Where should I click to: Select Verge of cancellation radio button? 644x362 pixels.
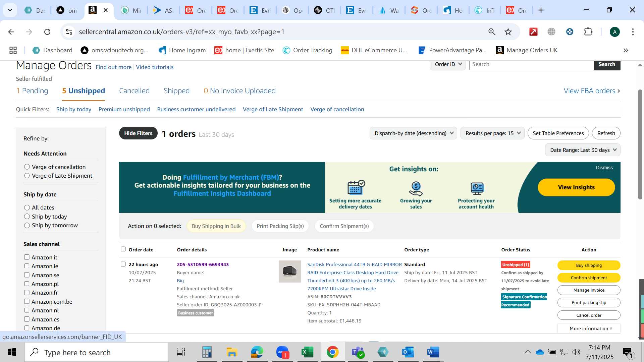pos(27,167)
